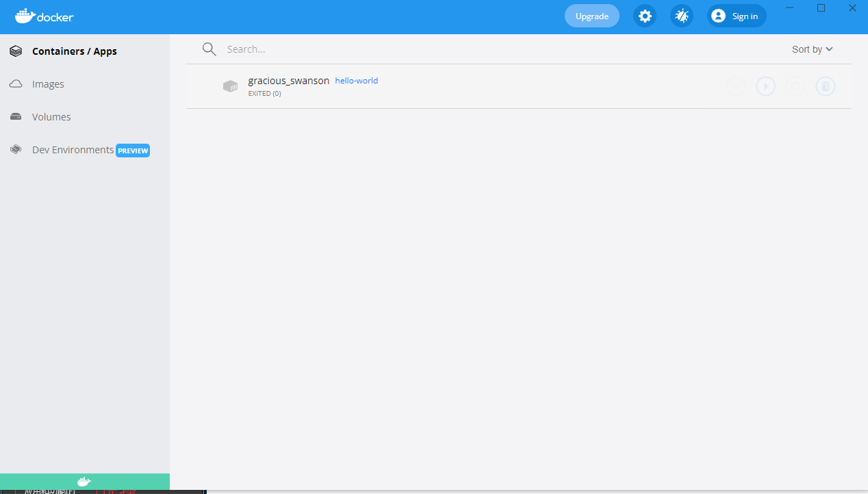Expand the Sort by dropdown

pos(813,49)
